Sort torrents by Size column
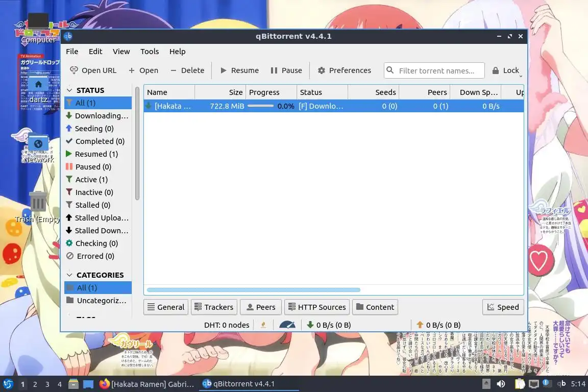This screenshot has height=392, width=588. coord(220,92)
